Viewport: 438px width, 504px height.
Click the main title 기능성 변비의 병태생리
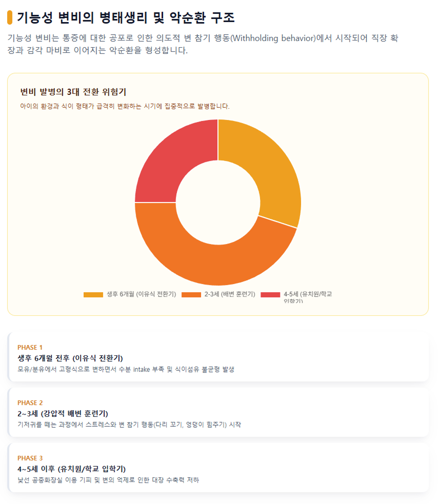click(x=126, y=18)
